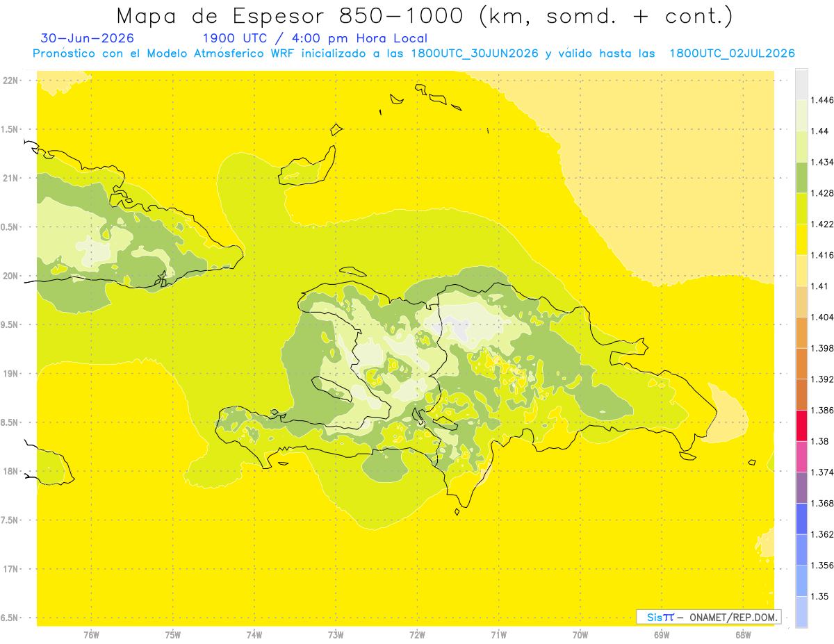The height and width of the screenshot is (644, 834).
Task: Pick the orange legend swatch below 1.404
Action: tap(801, 332)
